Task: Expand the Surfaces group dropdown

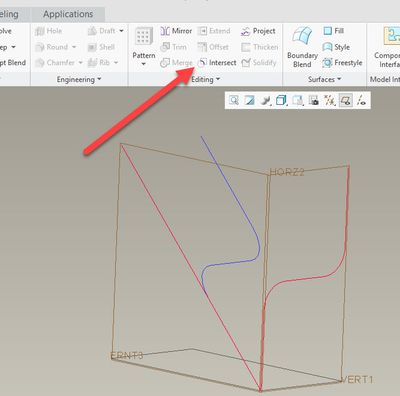Action: coord(325,79)
